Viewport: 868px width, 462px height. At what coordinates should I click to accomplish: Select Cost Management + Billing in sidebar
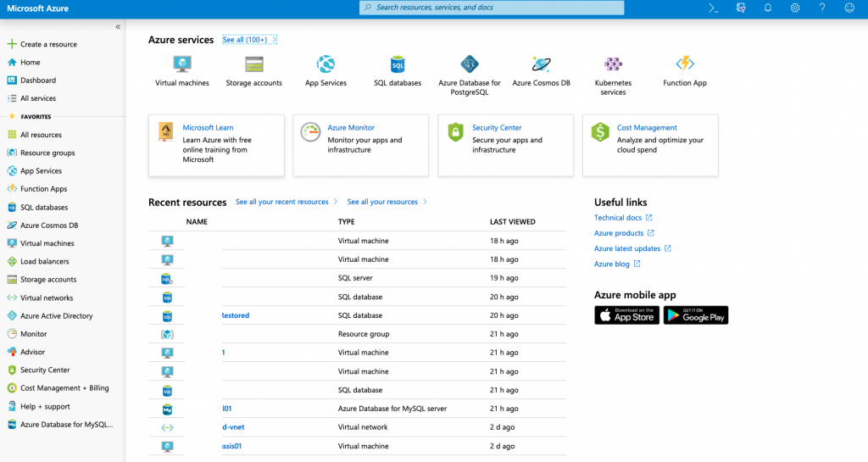64,388
